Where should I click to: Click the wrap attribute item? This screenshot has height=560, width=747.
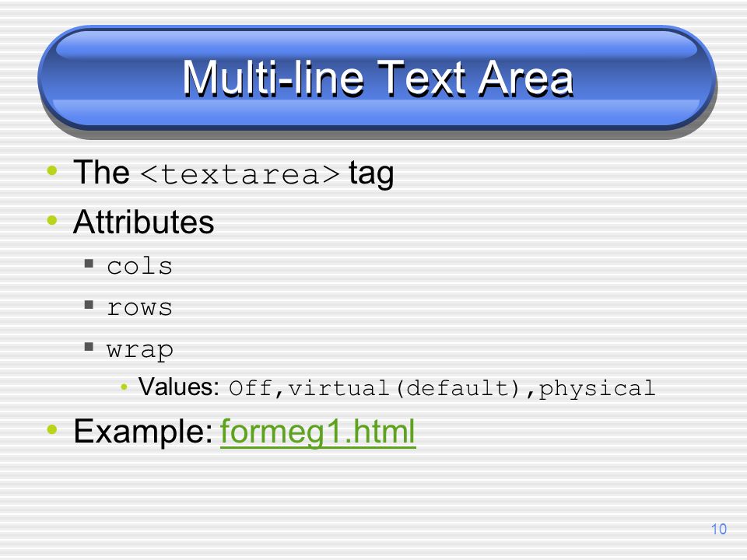pos(139,351)
